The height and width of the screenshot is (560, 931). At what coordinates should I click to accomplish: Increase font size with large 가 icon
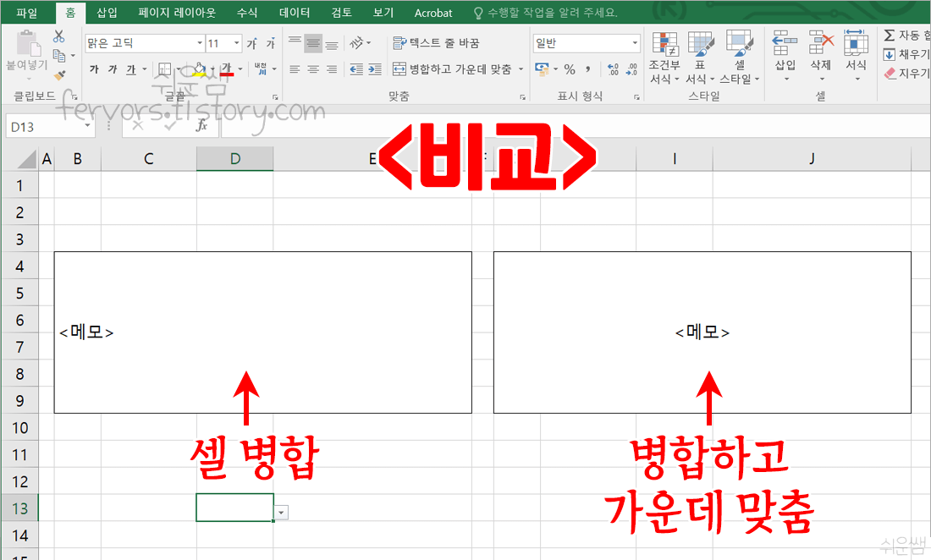(x=251, y=43)
